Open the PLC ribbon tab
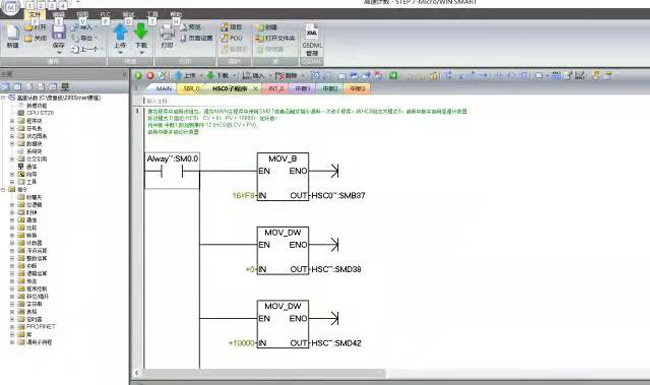This screenshot has width=650, height=385. point(105,15)
